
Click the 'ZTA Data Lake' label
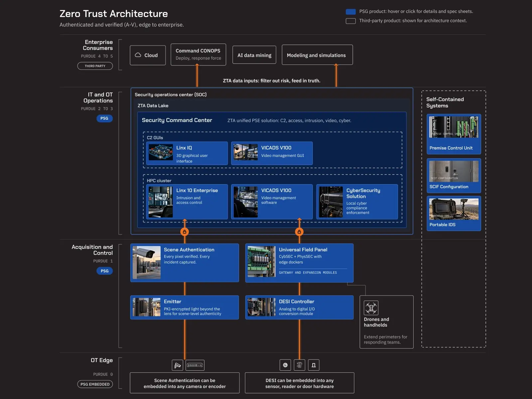(153, 106)
